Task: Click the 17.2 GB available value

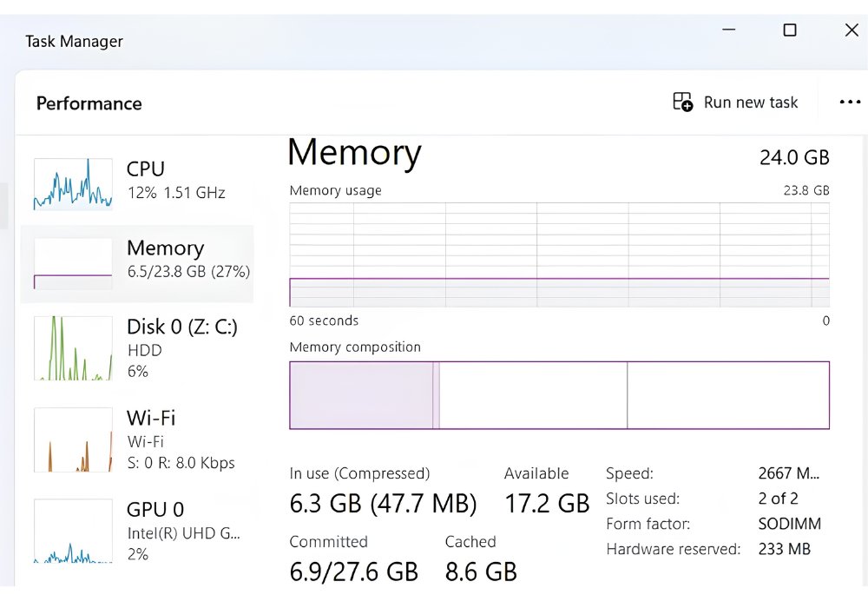Action: (x=547, y=504)
